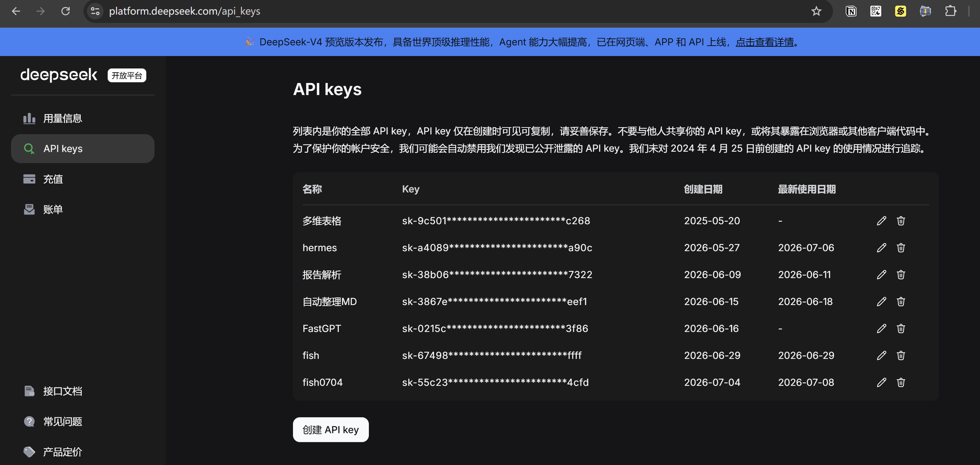980x465 pixels.
Task: Click the 创建 API key button
Action: (x=331, y=430)
